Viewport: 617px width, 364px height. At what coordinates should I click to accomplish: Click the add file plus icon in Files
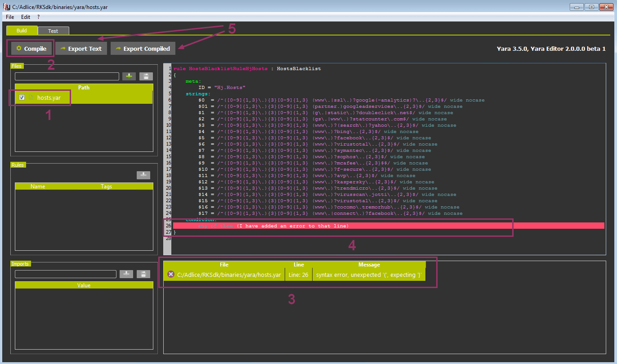pos(129,76)
